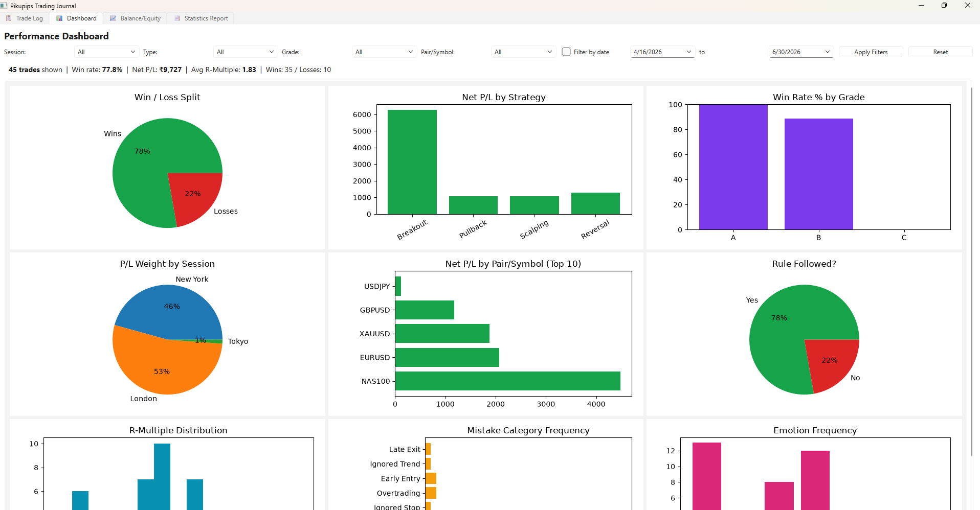Open the Session filter dropdown
The image size is (980, 510).
(x=106, y=52)
